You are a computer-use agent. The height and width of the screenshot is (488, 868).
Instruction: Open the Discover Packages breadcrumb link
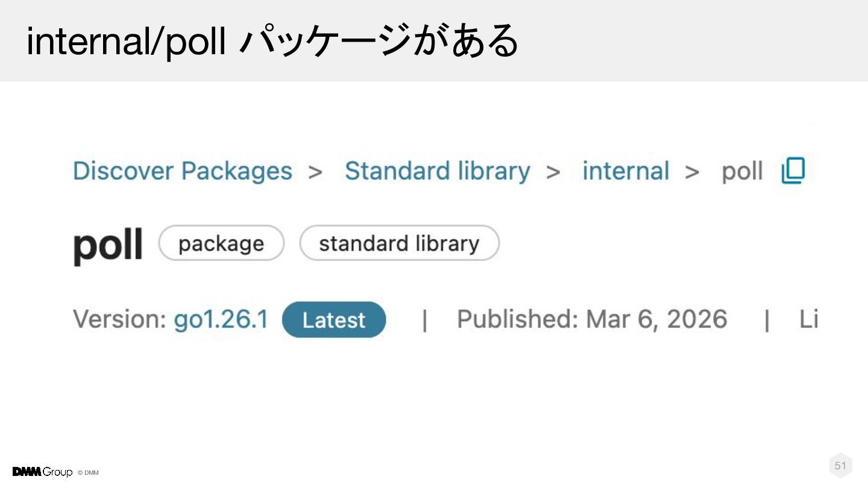click(183, 171)
